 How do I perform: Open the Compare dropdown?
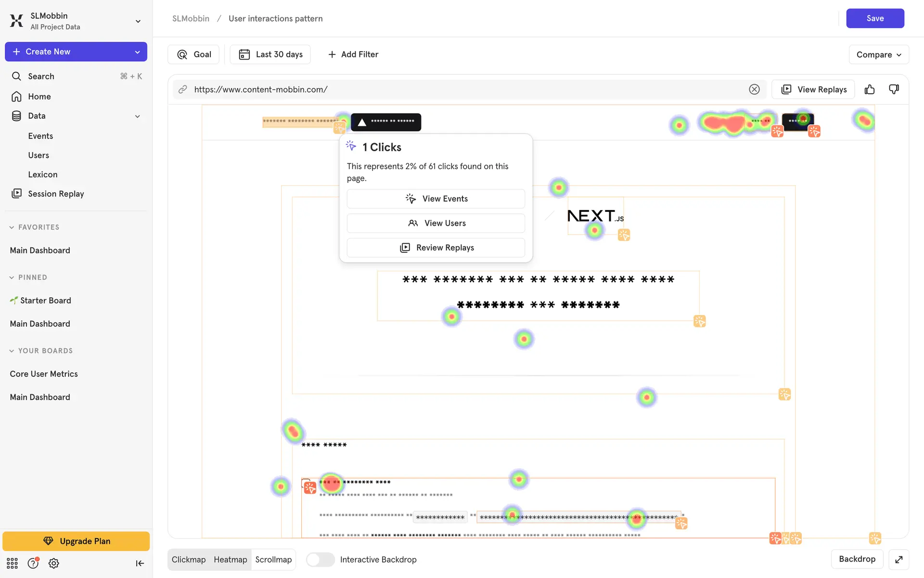click(x=878, y=54)
